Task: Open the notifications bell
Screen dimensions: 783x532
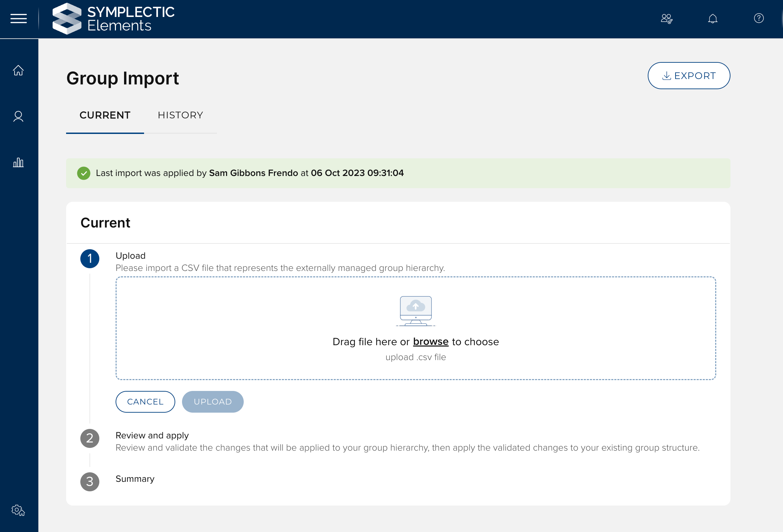Action: tap(712, 19)
